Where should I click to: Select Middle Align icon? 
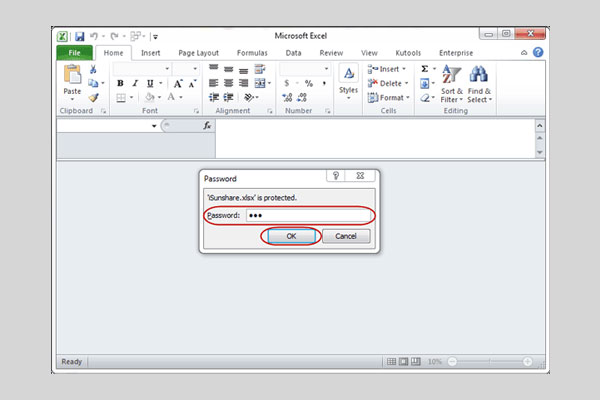pyautogui.click(x=228, y=69)
